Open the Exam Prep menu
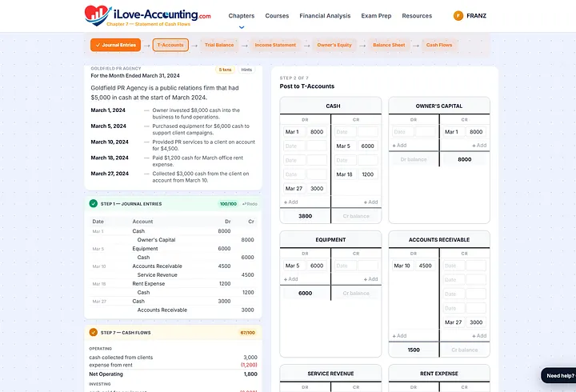The image size is (576, 392). tap(376, 16)
